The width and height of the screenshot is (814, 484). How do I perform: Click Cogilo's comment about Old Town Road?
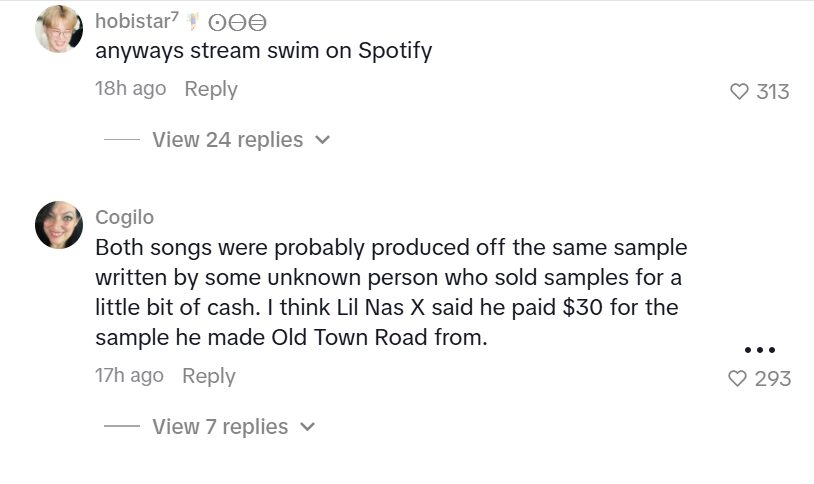[x=390, y=292]
